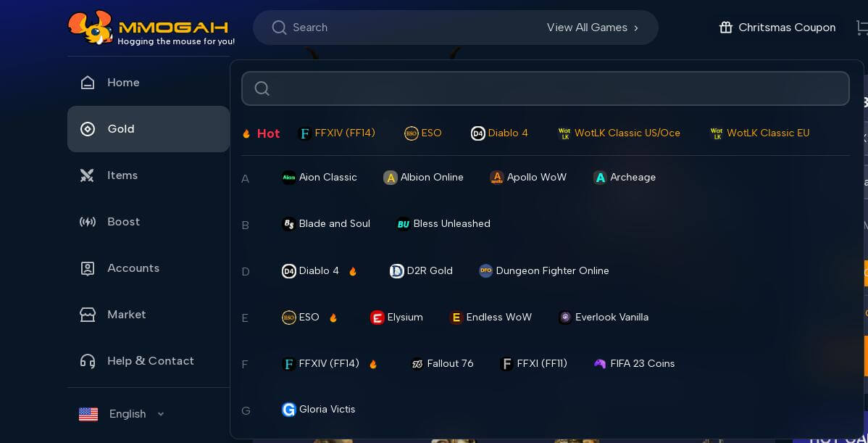This screenshot has height=443, width=868.
Task: Open the English language dropdown
Action: point(122,414)
